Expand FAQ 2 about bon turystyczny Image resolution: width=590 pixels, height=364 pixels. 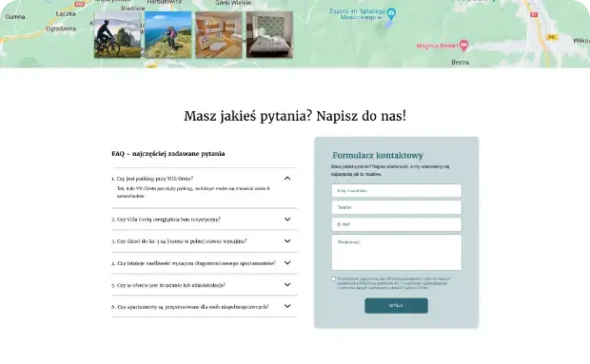tap(287, 219)
